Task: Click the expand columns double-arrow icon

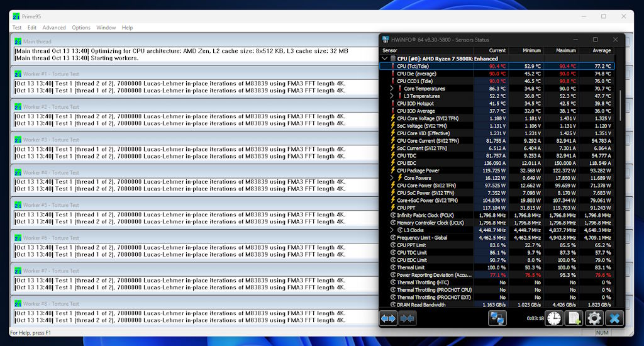Action: [x=389, y=318]
